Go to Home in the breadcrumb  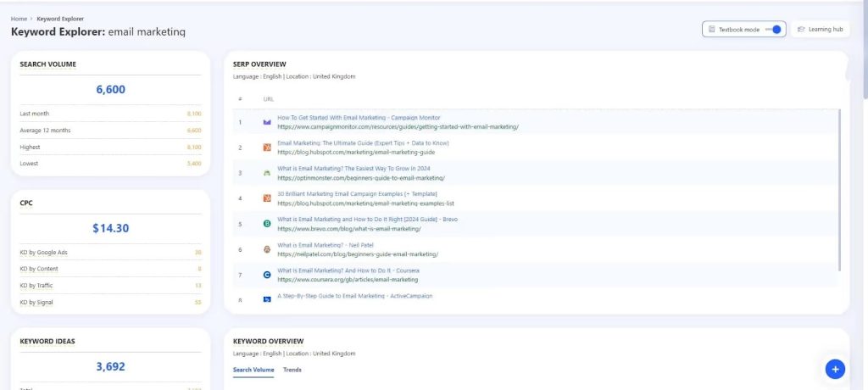click(19, 18)
